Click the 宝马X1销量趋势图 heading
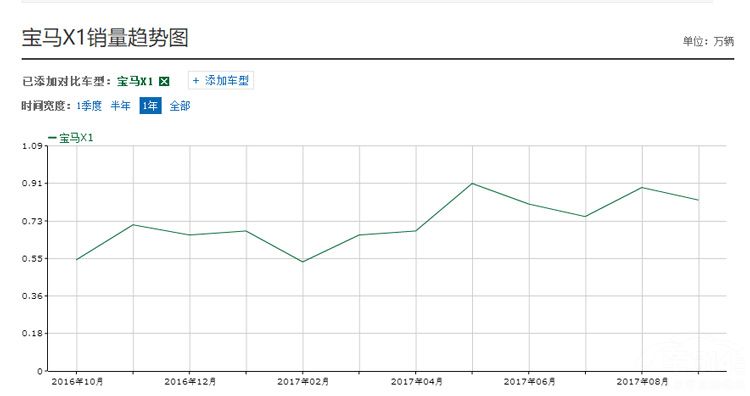Screen dimensions: 750x396 click(x=105, y=37)
